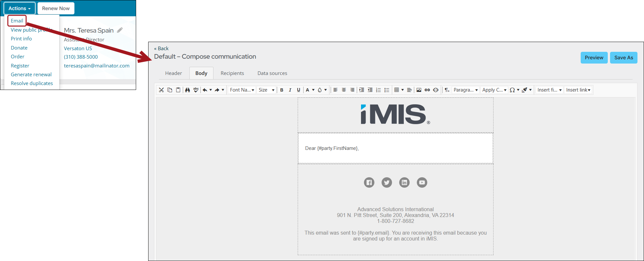Click the (310) 388-5000 phone link
The image size is (644, 261).
[x=81, y=57]
